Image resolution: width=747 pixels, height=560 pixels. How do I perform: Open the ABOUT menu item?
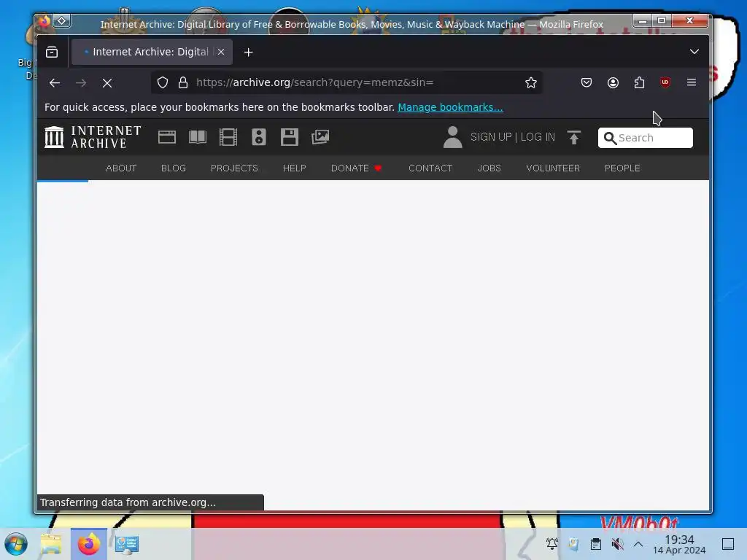pos(121,168)
